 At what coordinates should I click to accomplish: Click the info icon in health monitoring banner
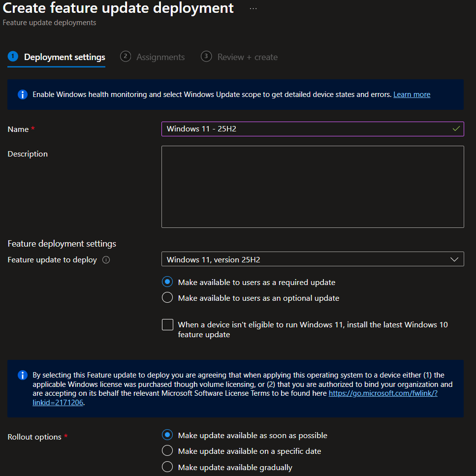click(23, 95)
